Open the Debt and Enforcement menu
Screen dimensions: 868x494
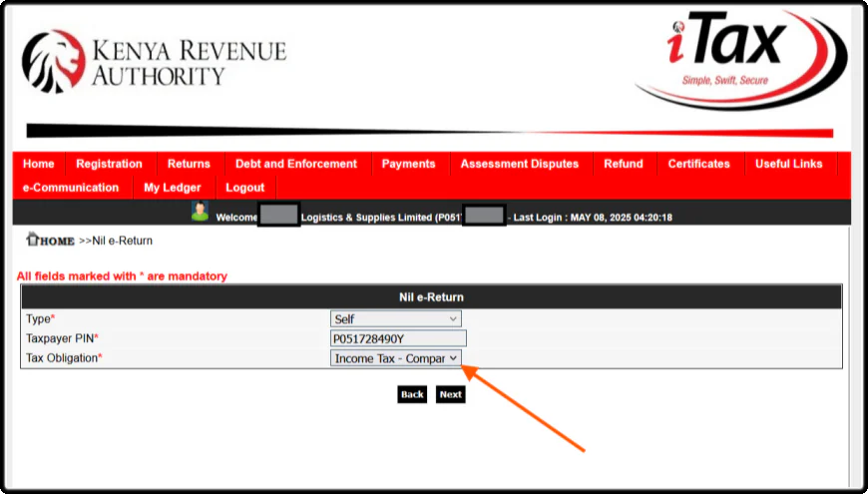(x=296, y=164)
